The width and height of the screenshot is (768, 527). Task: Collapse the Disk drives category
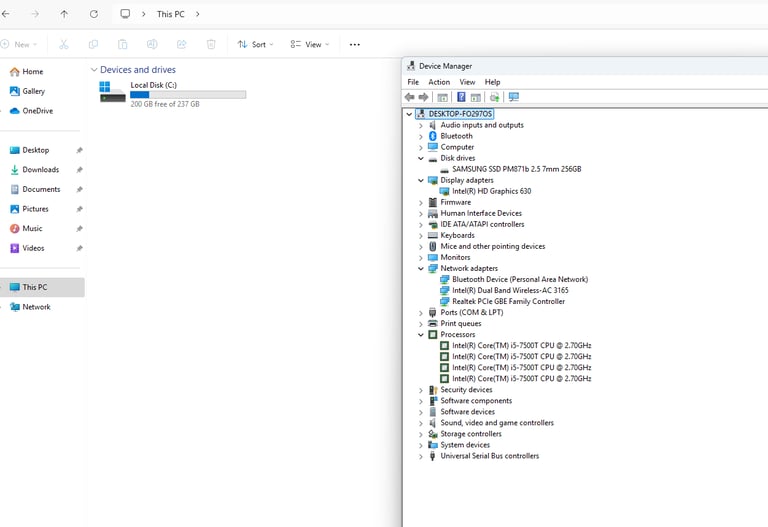point(421,158)
